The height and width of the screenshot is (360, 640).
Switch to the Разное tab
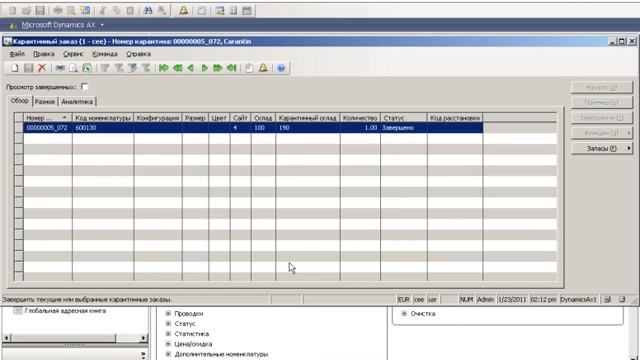[45, 102]
